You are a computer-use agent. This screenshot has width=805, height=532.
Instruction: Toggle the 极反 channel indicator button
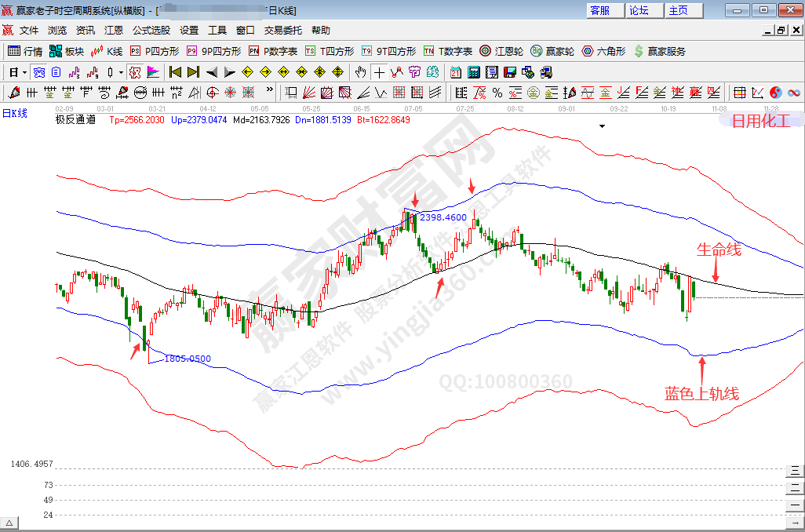tap(134, 72)
